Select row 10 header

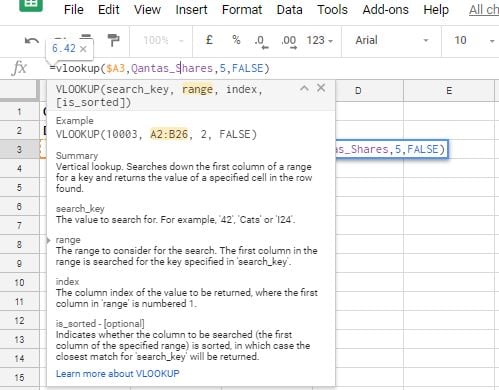click(x=19, y=283)
